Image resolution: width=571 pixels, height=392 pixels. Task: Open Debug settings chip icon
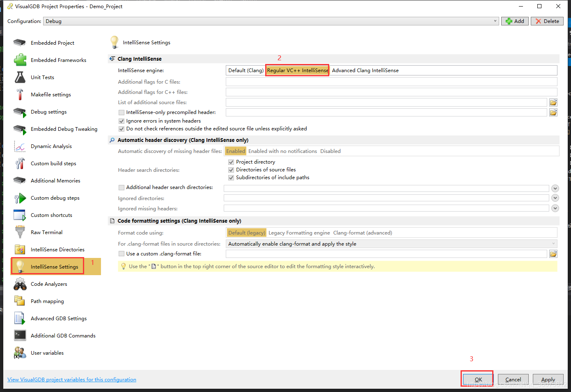[x=20, y=112]
